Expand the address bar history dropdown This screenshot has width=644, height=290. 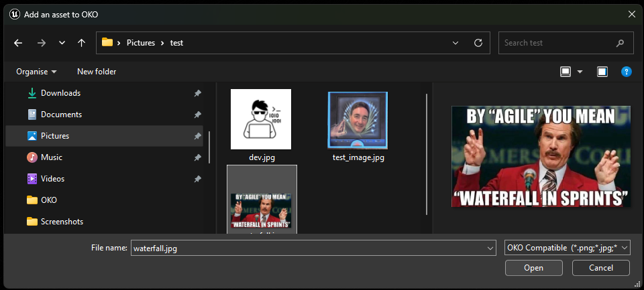455,43
